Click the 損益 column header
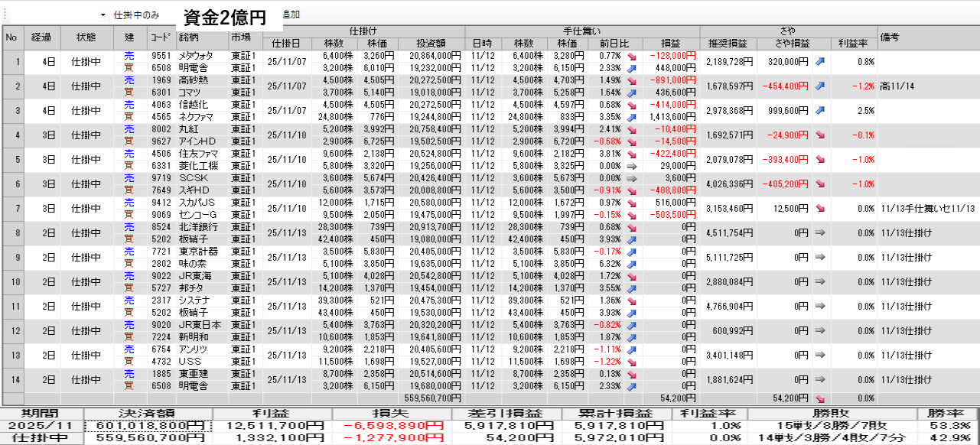980x445 pixels. click(x=671, y=44)
